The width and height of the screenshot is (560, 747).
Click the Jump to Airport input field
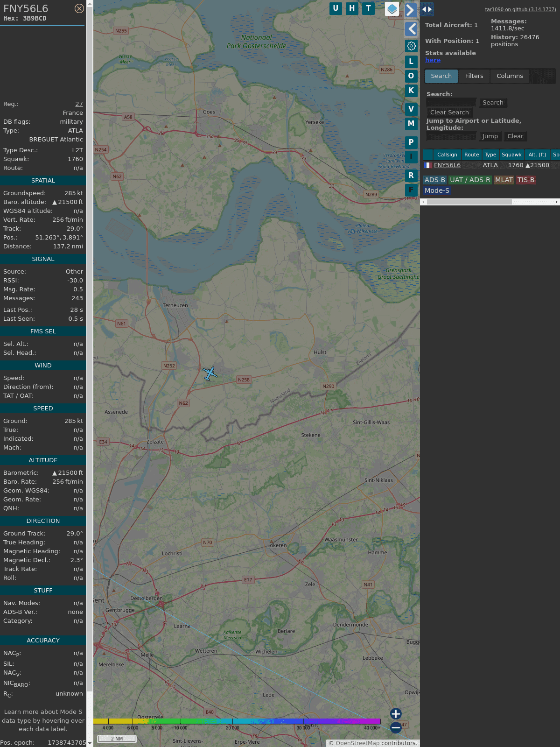coord(451,136)
